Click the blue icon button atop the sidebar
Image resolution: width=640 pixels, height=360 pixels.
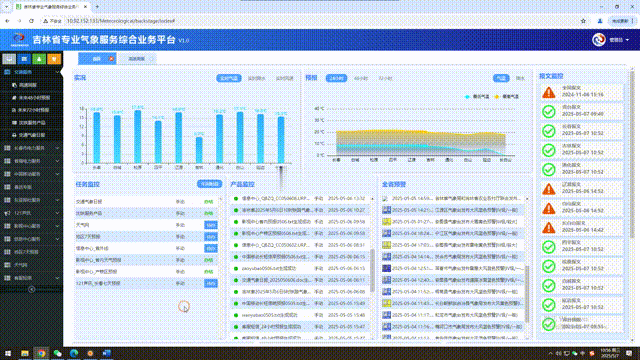tap(24, 59)
